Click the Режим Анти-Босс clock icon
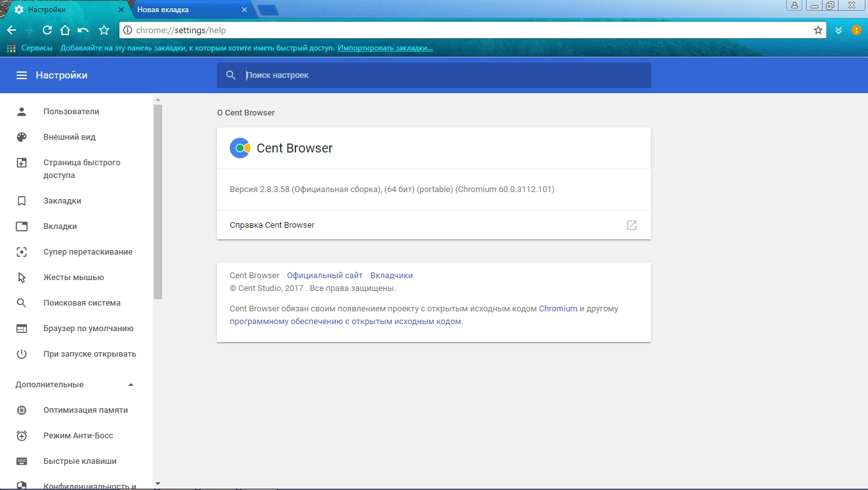 pyautogui.click(x=22, y=436)
